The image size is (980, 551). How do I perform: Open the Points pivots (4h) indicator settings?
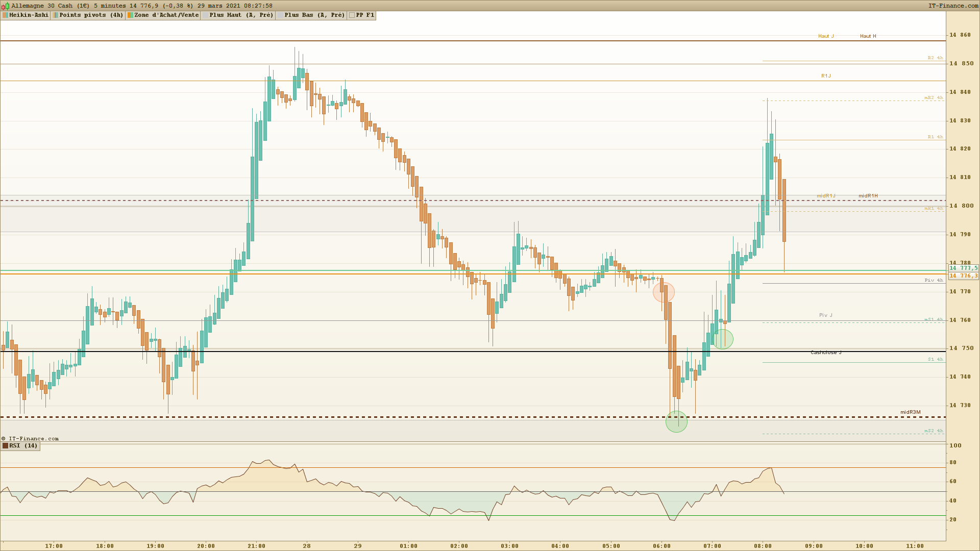91,15
